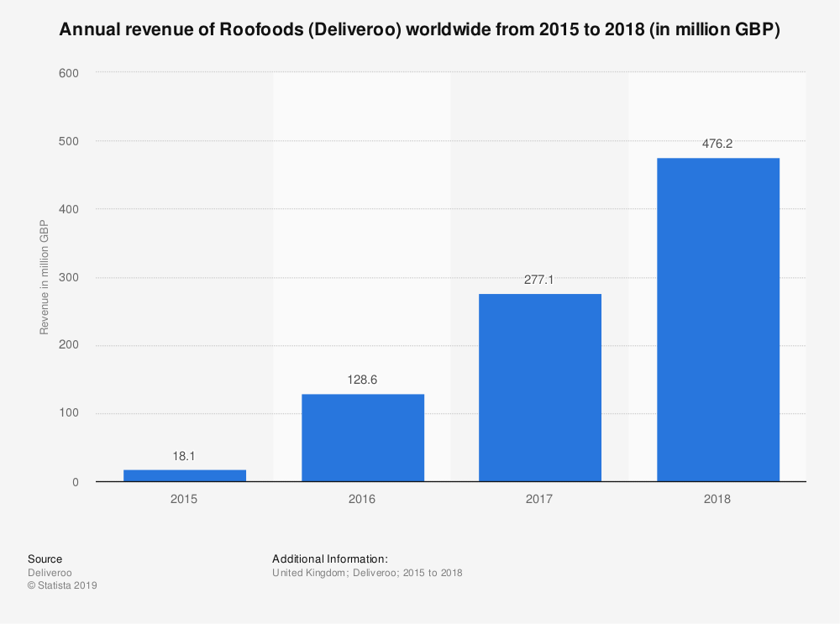Click the 2017 x-axis label
840x624 pixels.
539,499
